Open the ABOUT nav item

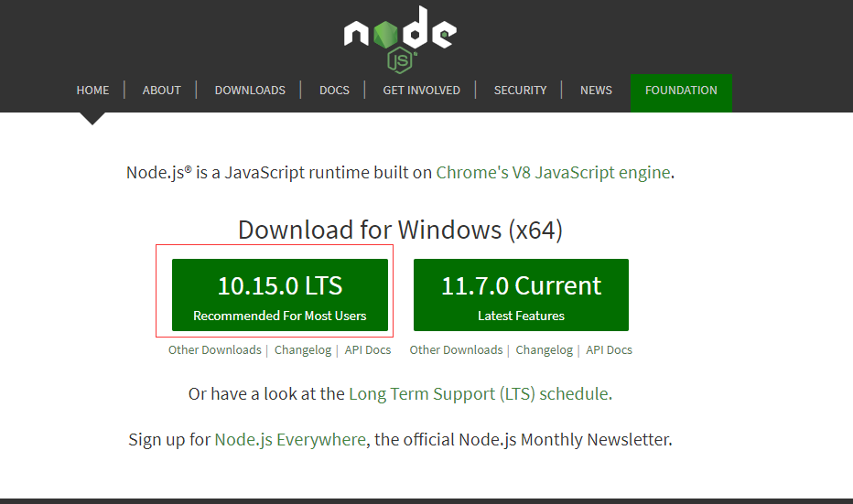[x=162, y=91]
